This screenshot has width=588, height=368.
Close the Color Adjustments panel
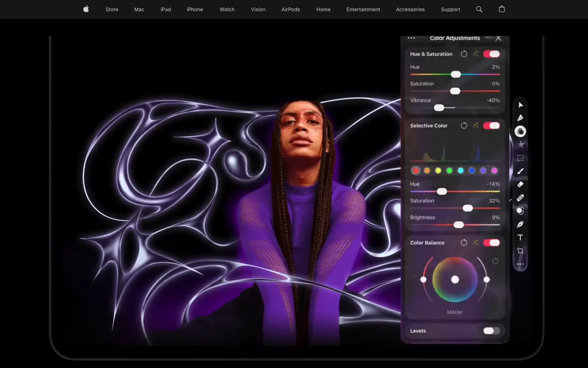point(498,39)
